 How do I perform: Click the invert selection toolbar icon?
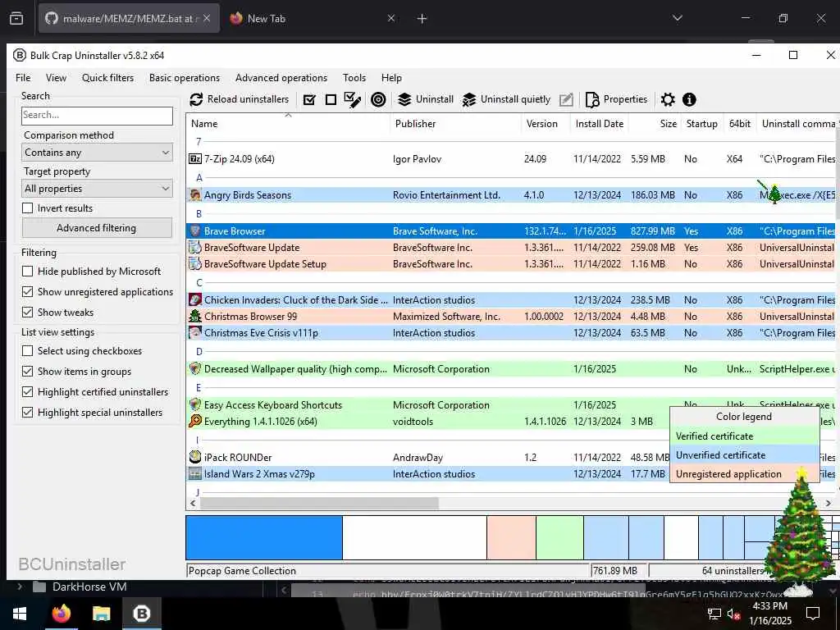pos(353,99)
